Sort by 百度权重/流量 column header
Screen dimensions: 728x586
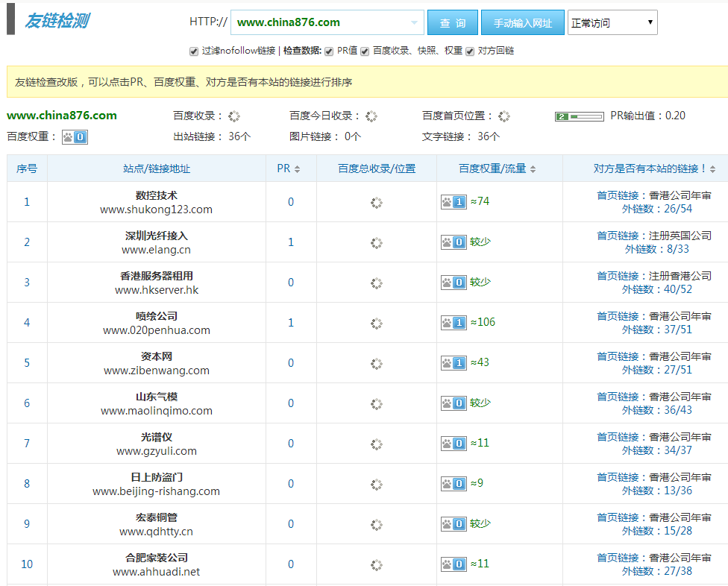click(498, 168)
